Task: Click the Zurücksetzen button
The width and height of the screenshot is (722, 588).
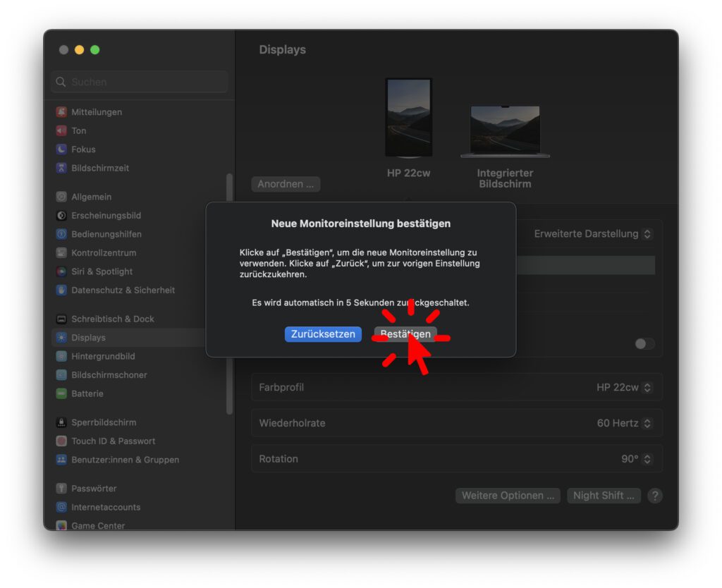Action: [x=323, y=334]
